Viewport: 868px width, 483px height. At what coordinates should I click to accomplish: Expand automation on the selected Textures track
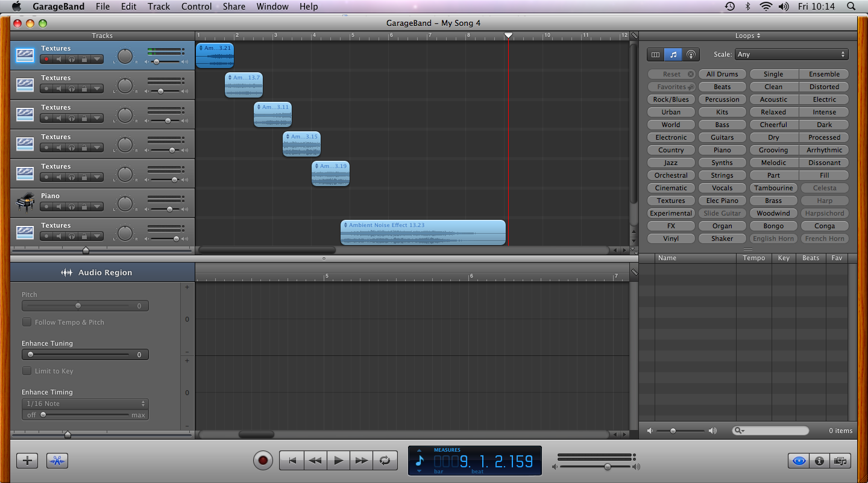(96, 59)
